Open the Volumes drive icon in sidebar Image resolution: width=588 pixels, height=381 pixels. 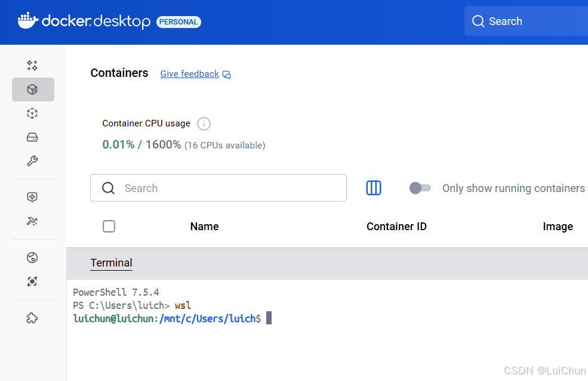click(32, 138)
